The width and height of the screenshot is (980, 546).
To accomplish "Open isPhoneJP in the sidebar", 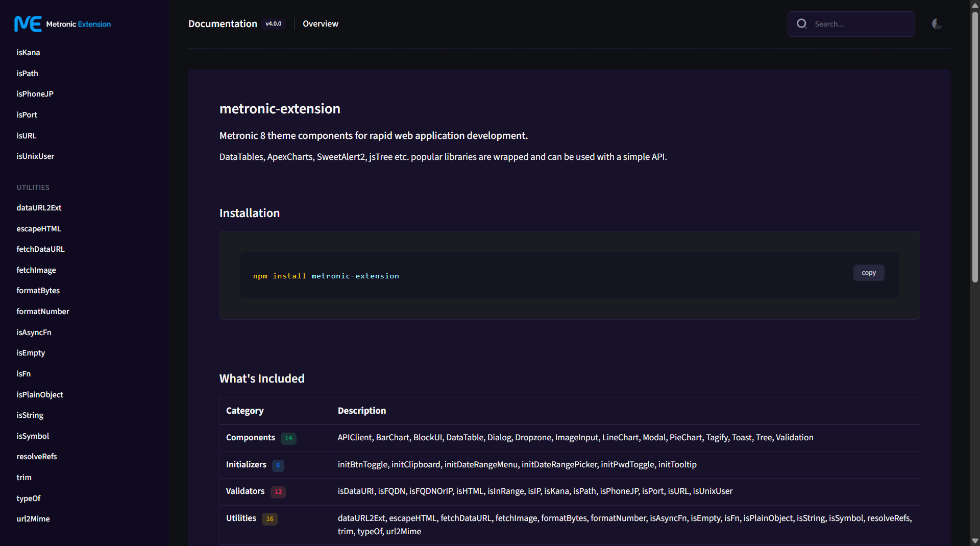I will [x=35, y=94].
